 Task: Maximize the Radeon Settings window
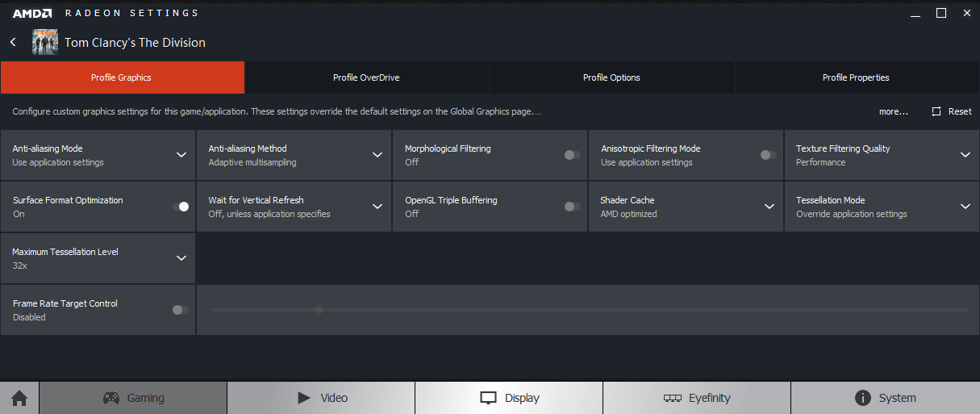pos(941,13)
